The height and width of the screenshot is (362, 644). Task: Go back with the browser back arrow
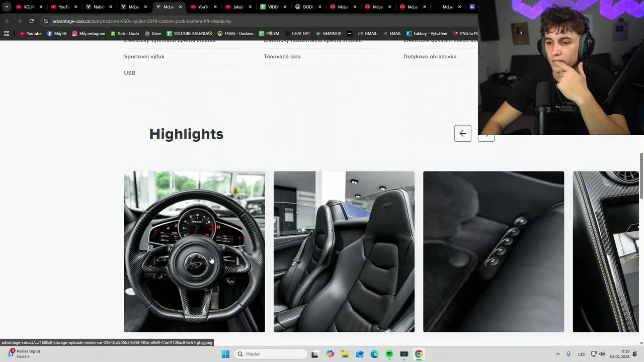pos(7,21)
